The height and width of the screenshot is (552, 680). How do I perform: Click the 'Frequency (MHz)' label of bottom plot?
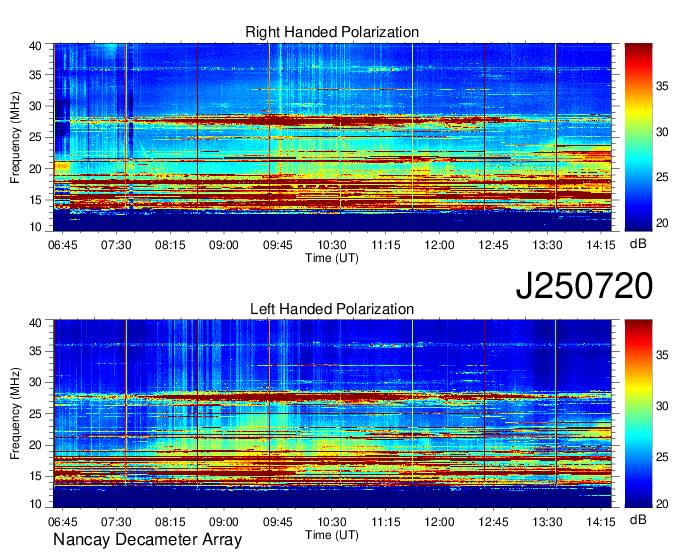(x=15, y=414)
